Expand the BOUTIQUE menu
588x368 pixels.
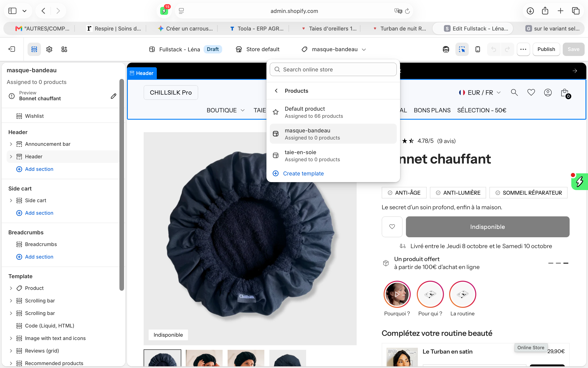(226, 110)
